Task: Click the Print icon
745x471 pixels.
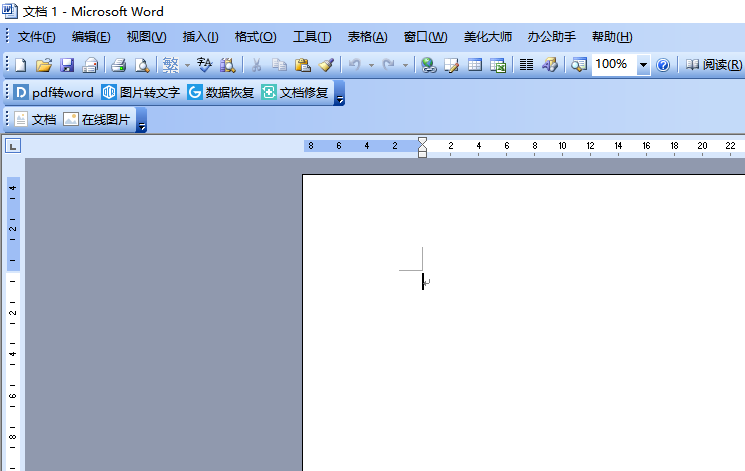Action: (118, 65)
